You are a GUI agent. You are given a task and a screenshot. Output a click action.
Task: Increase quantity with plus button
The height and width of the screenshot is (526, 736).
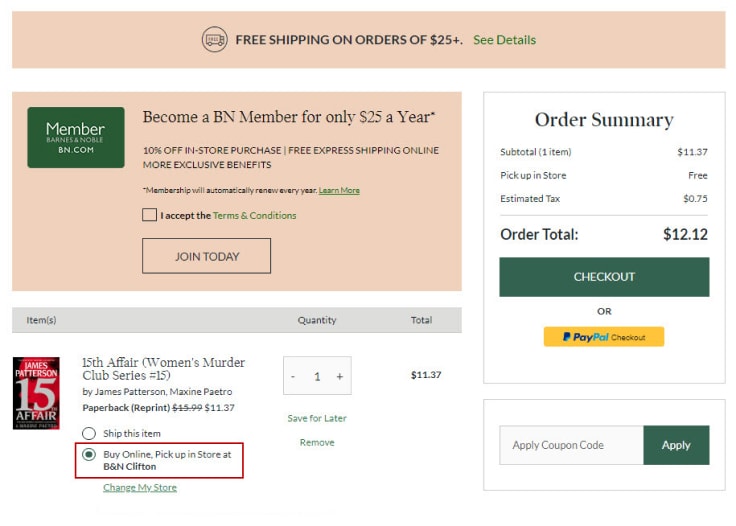[x=340, y=376]
